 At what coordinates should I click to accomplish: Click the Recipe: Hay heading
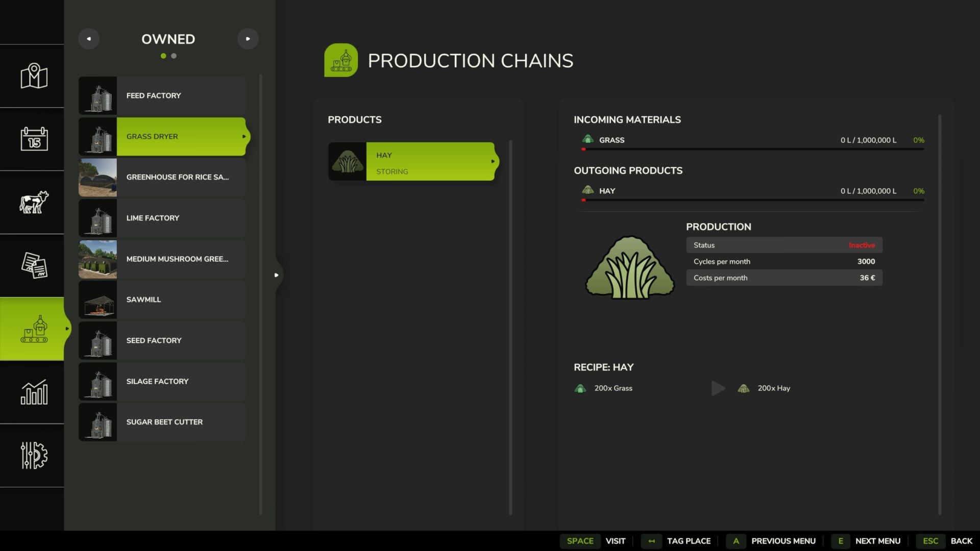pos(604,367)
